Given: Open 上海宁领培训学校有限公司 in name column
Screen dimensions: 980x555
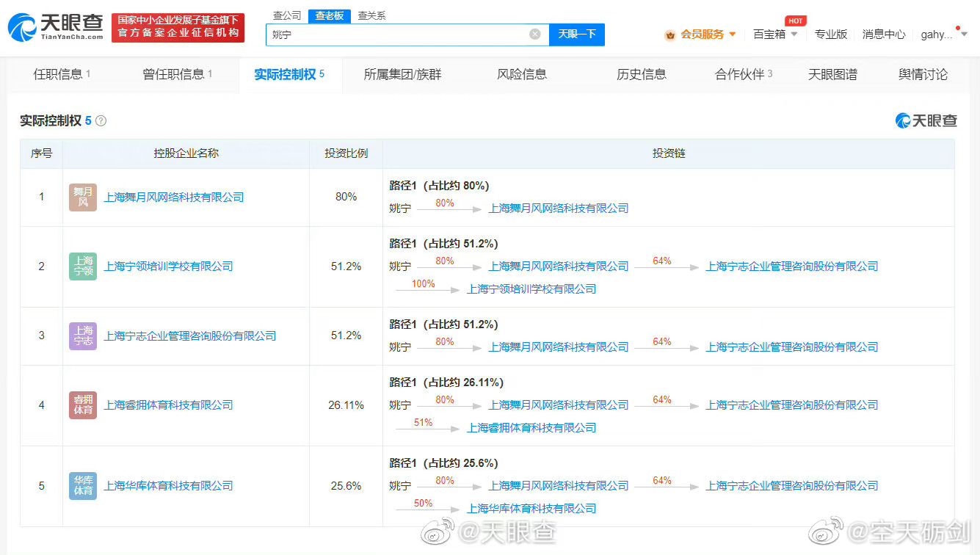Looking at the screenshot, I should [x=168, y=266].
